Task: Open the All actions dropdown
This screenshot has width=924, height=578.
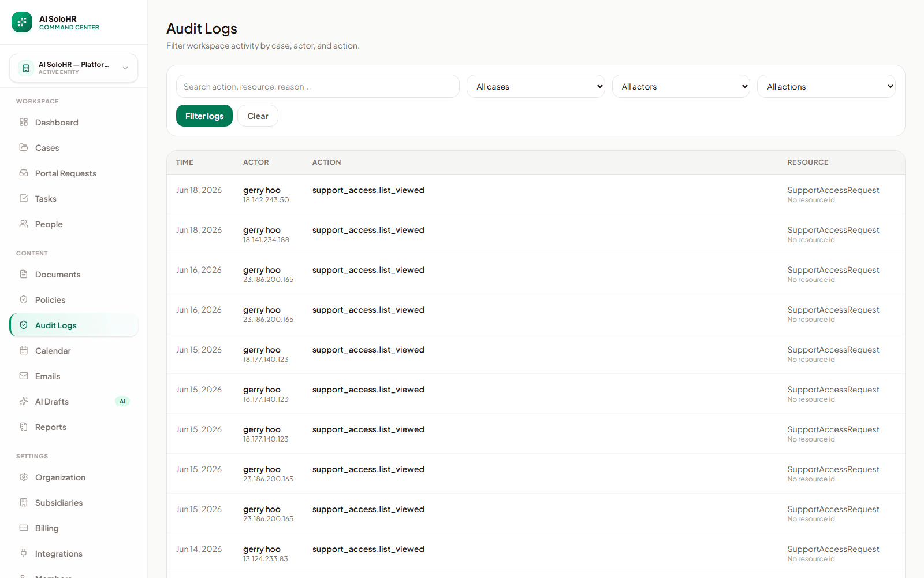Action: point(826,86)
